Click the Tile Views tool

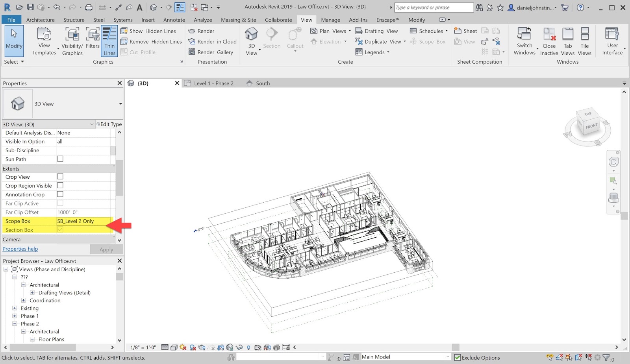585,41
